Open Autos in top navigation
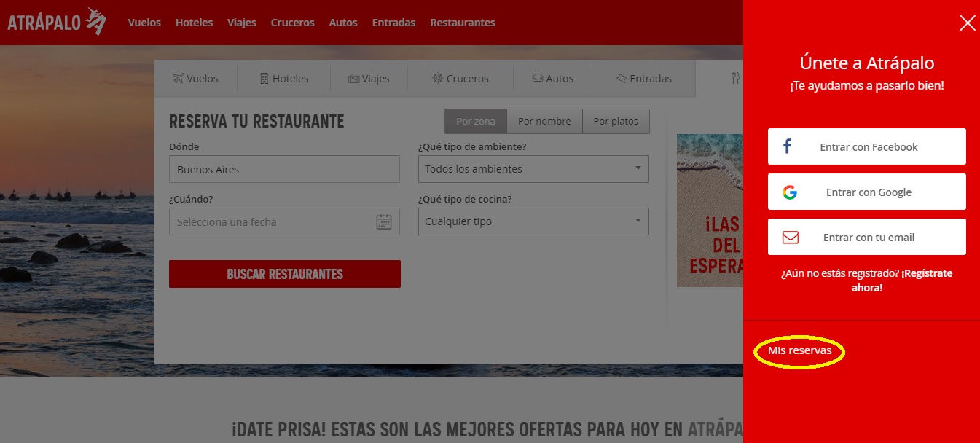Image resolution: width=980 pixels, height=443 pixels. 343,23
